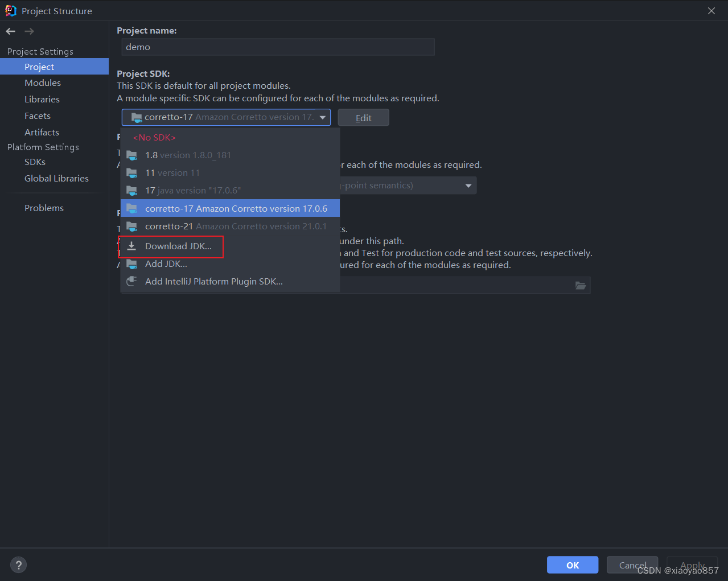
Task: Pick SDK 17 java version 17.0.6
Action: 230,191
